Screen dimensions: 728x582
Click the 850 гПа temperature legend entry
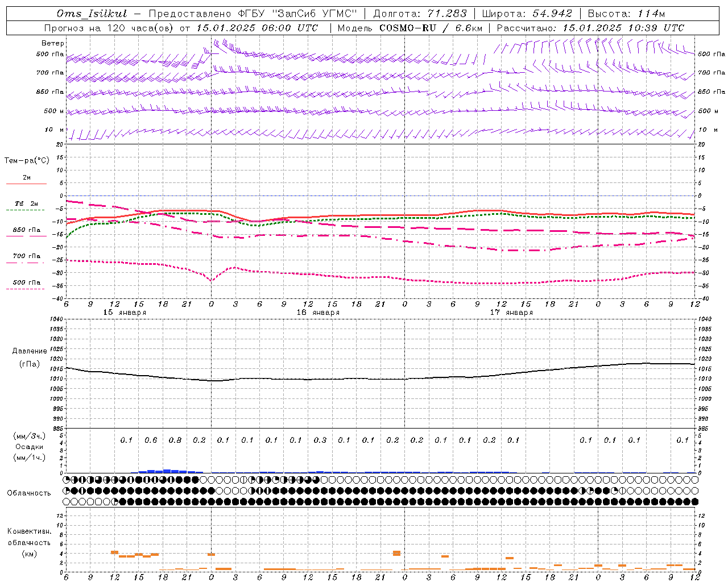pos(26,232)
